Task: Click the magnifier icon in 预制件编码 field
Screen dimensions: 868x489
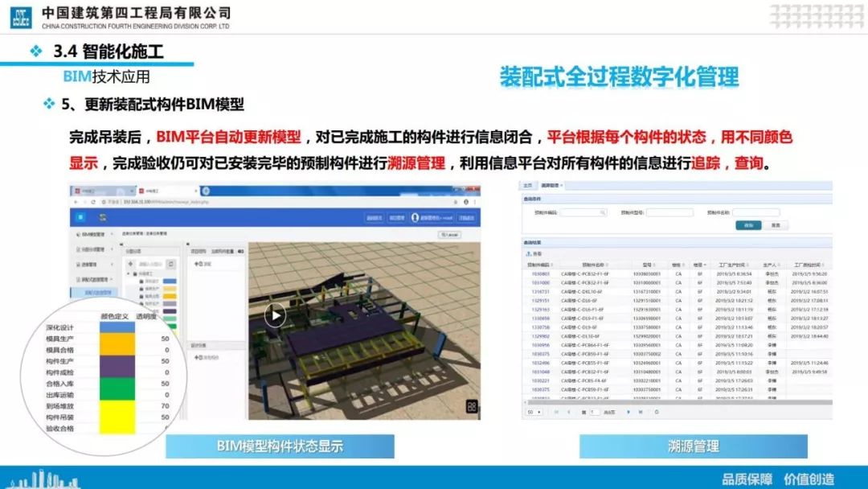Action: (603, 212)
